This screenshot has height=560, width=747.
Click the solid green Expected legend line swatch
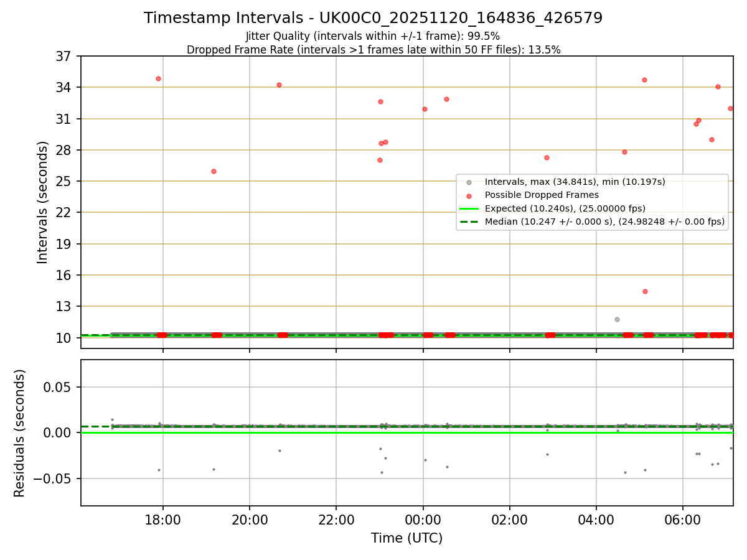[469, 208]
